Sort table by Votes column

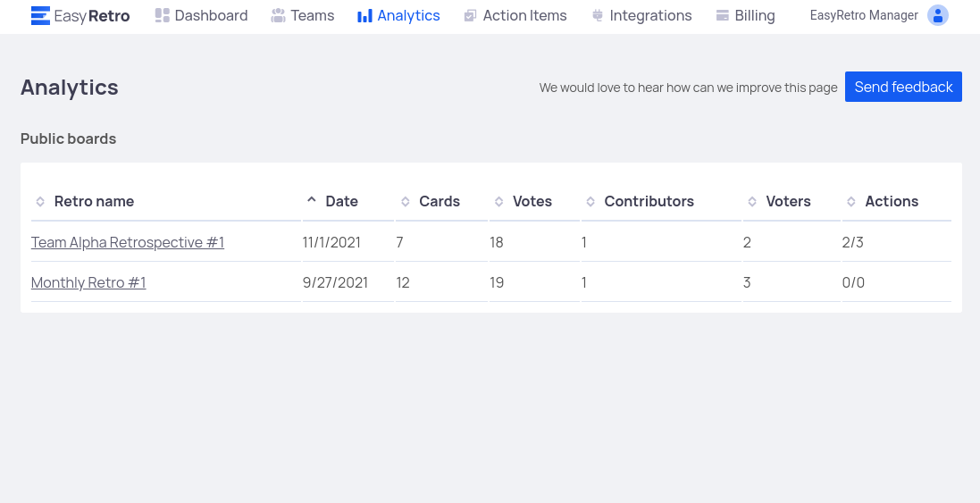[532, 201]
